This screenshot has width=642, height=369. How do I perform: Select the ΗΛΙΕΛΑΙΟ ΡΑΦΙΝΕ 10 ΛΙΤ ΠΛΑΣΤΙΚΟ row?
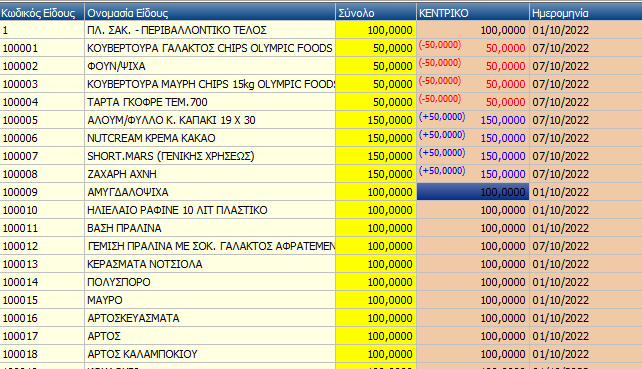tap(321, 210)
